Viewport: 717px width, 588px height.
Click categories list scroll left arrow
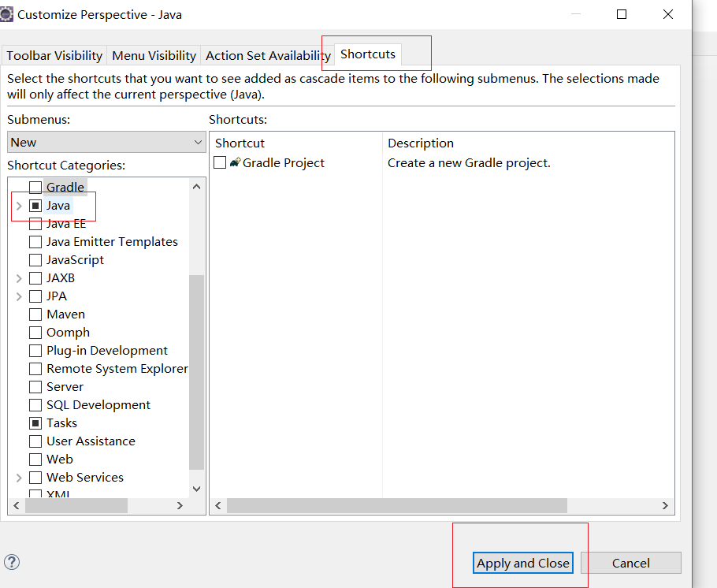17,506
